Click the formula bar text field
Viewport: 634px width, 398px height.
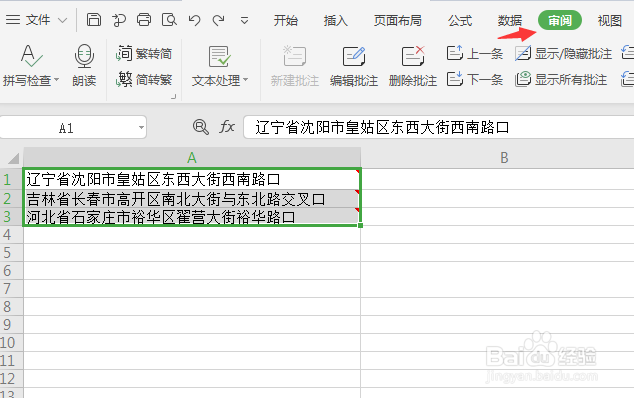[439, 127]
